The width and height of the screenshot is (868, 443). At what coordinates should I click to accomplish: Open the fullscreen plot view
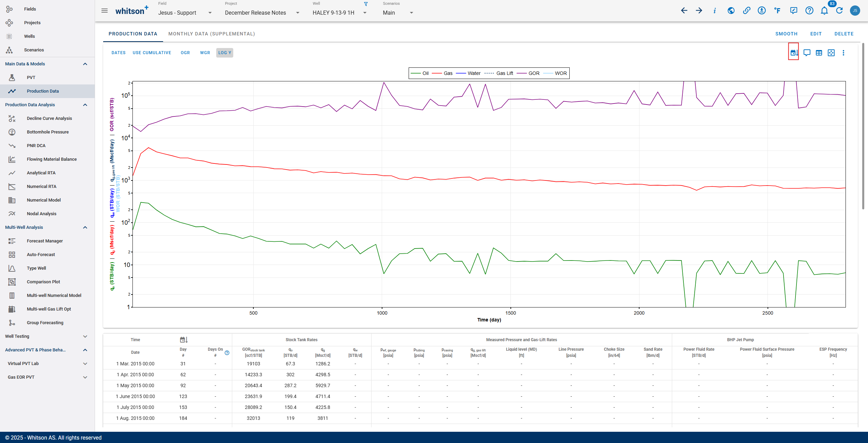click(831, 53)
